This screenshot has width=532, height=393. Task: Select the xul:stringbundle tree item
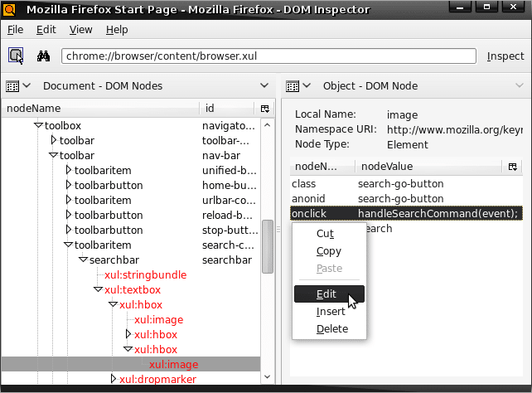coord(145,274)
